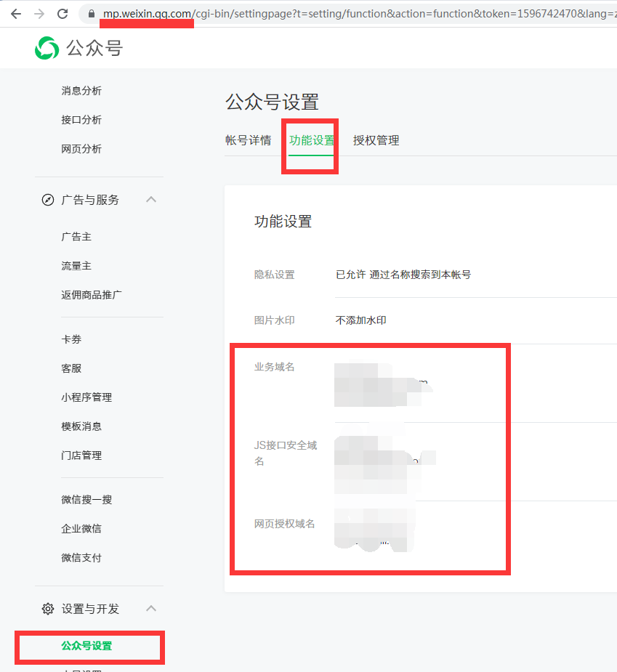Click the 设置与开发 section header
The height and width of the screenshot is (672, 617).
[90, 609]
